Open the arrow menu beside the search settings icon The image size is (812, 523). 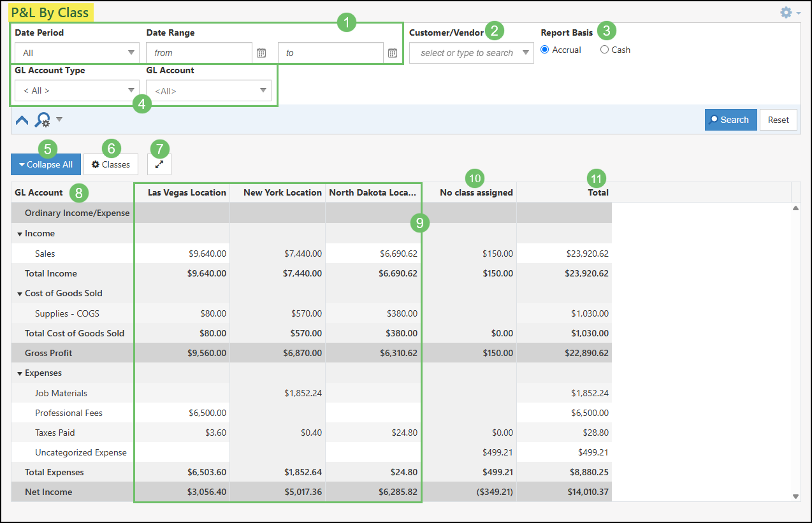59,119
